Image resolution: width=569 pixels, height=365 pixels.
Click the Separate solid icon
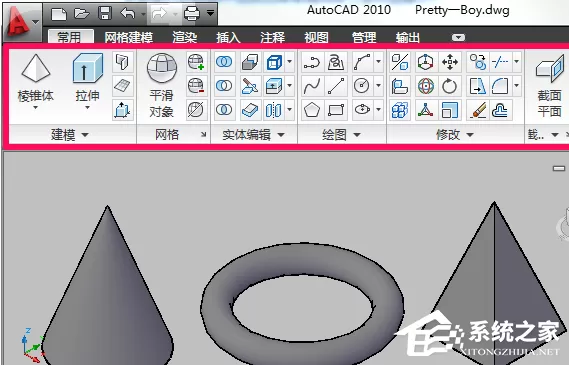[x=274, y=110]
